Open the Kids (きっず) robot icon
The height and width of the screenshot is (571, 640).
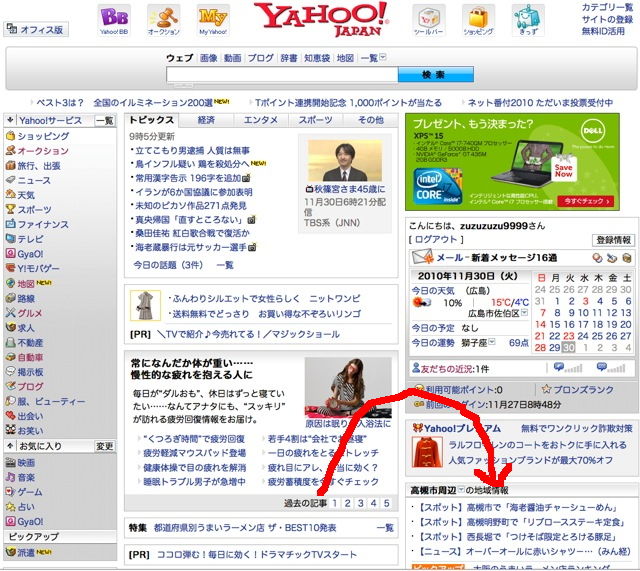point(528,20)
